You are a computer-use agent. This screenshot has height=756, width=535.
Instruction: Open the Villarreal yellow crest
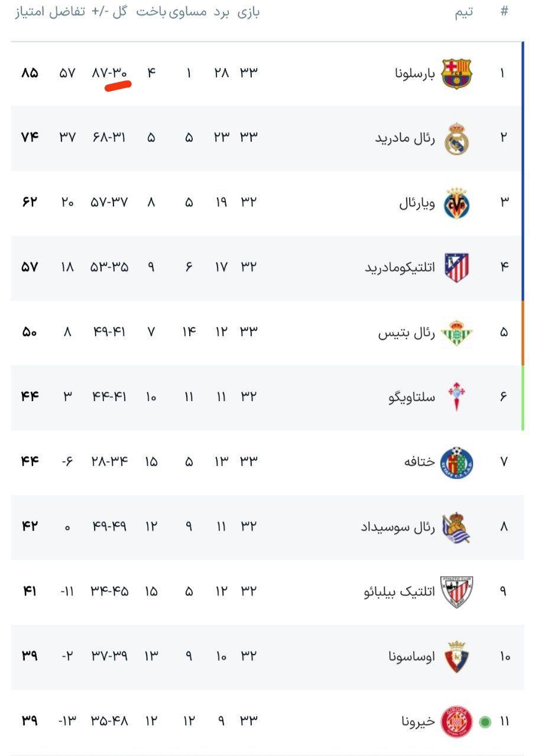click(x=457, y=203)
